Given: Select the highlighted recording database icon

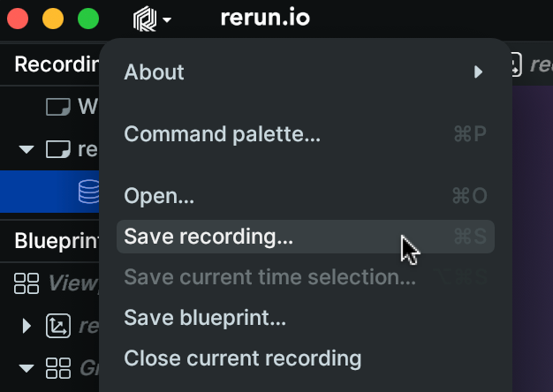Looking at the screenshot, I should tap(88, 192).
